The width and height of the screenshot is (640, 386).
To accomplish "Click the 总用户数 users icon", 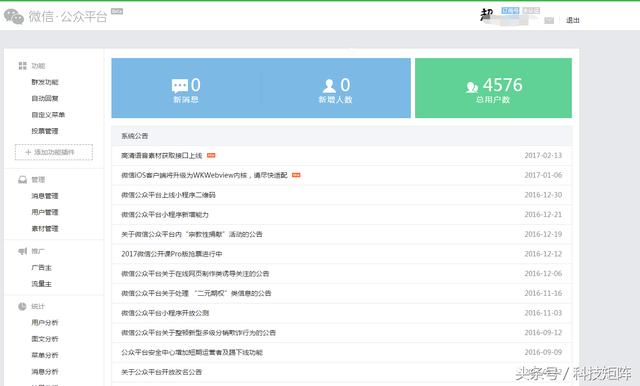I will point(472,87).
